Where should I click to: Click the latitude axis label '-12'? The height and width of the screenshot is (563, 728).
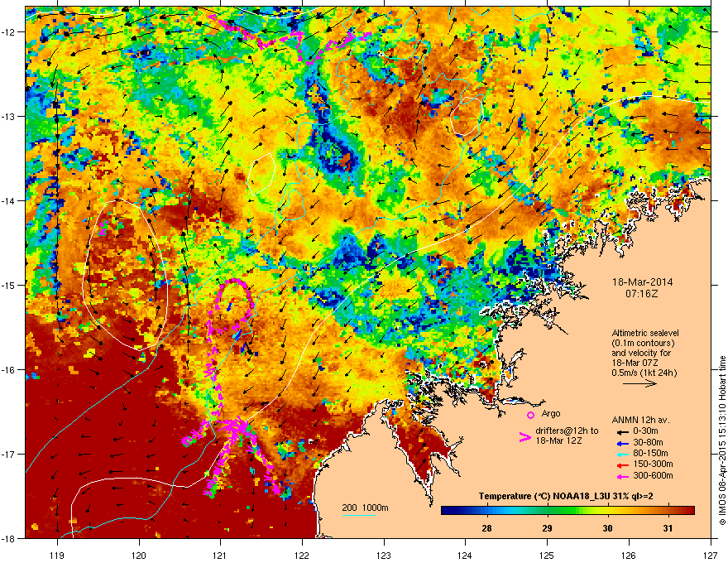coord(8,32)
